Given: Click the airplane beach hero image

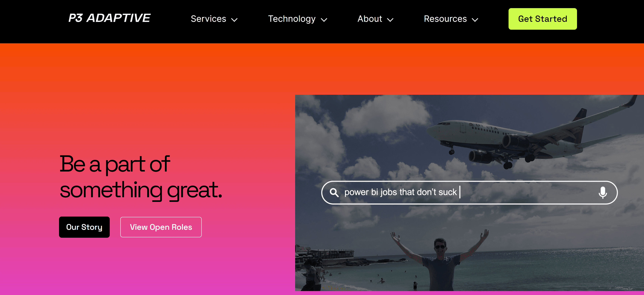Looking at the screenshot, I should tap(469, 193).
